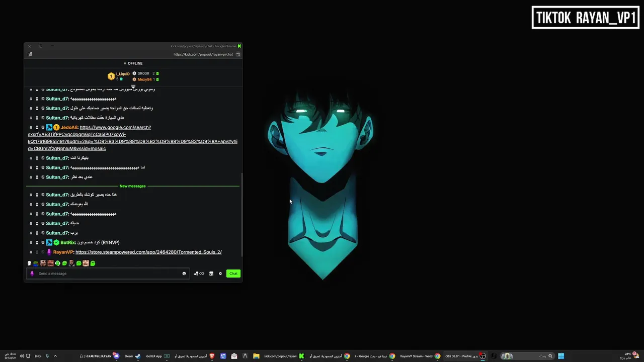Switch to kick.com popout taskbar window
The width and height of the screenshot is (644, 362).
click(x=284, y=356)
